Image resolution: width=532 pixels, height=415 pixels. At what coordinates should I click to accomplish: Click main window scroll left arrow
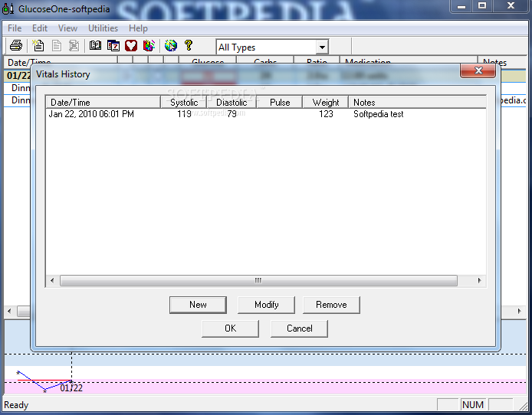click(x=9, y=311)
